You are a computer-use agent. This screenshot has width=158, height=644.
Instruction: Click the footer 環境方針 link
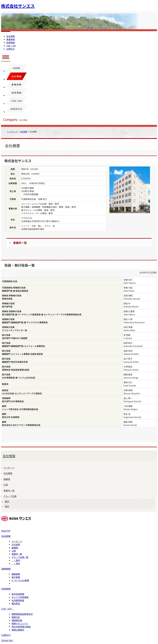16,618
